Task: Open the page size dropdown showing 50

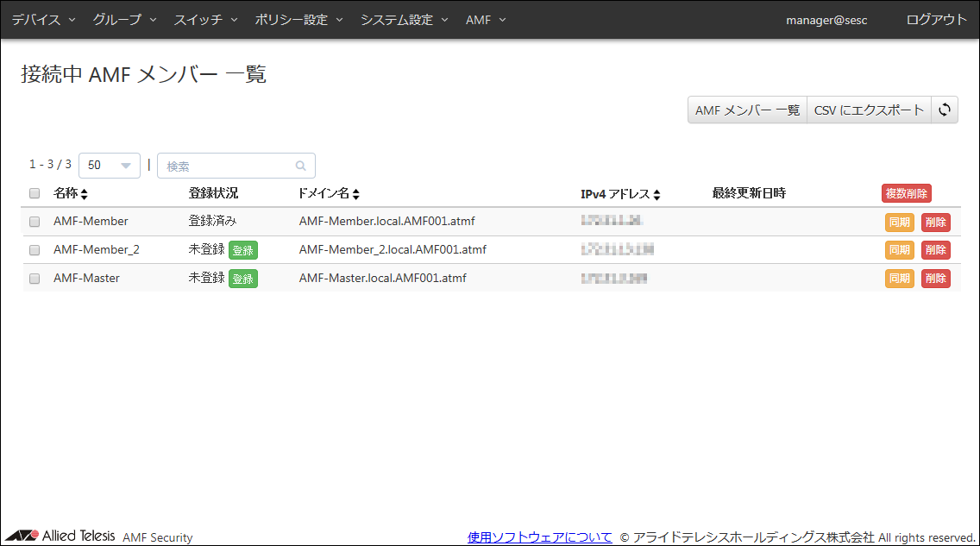Action: coord(110,166)
